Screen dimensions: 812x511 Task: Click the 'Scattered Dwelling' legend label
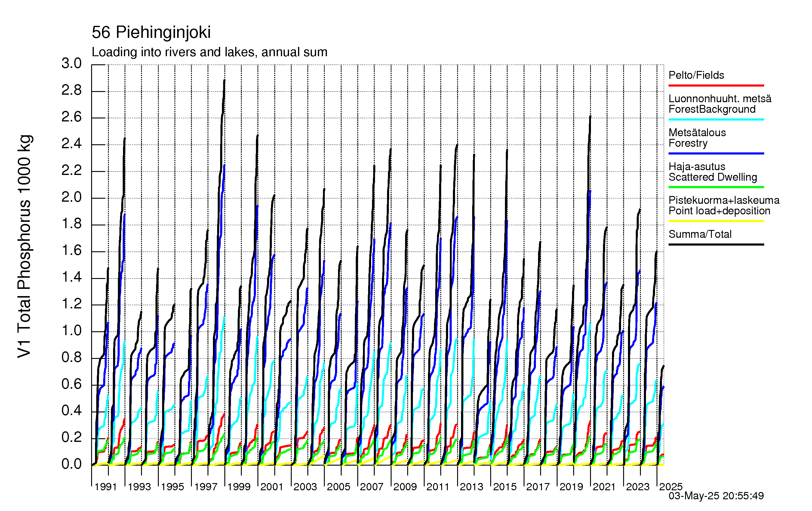click(712, 177)
